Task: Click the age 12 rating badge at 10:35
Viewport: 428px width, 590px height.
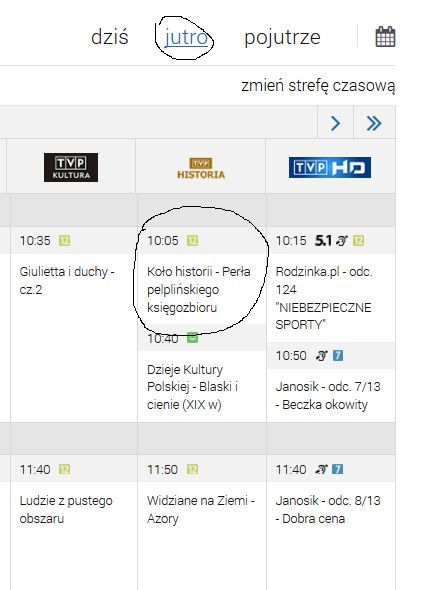Action: (64, 240)
